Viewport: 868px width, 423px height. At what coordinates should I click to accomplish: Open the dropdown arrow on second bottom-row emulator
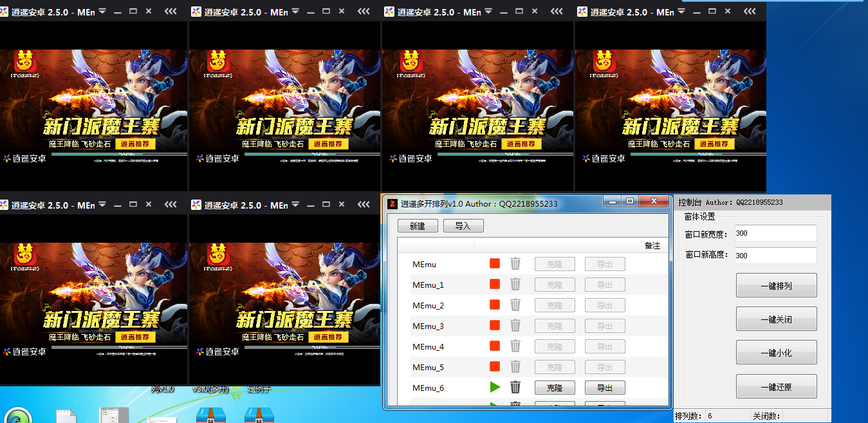(295, 205)
